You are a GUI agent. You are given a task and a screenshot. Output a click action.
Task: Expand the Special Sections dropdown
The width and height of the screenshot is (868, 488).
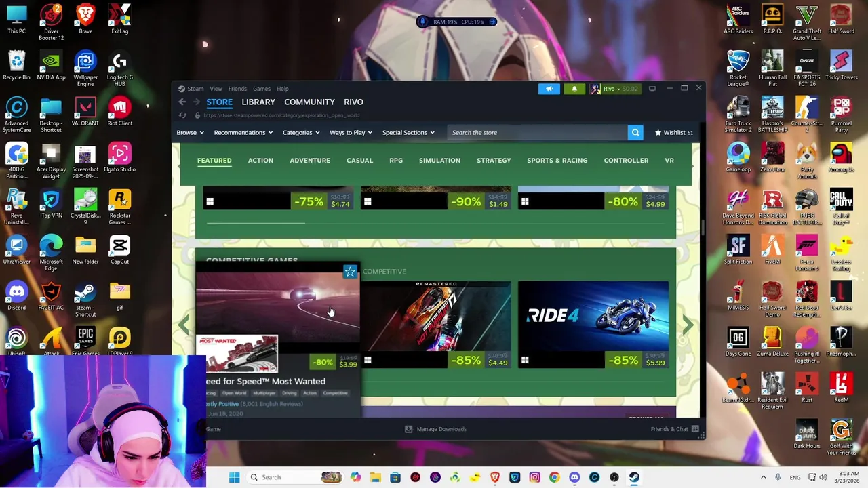(x=408, y=133)
